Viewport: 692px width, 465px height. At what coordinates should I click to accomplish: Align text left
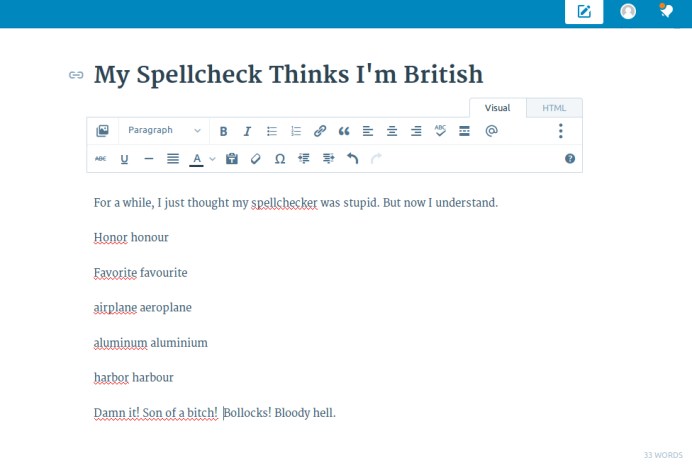click(368, 131)
